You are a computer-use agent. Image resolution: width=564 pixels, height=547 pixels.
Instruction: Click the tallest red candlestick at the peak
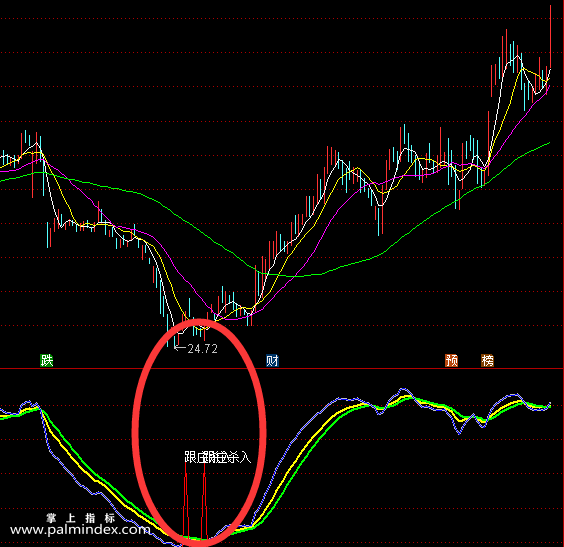[x=550, y=36]
